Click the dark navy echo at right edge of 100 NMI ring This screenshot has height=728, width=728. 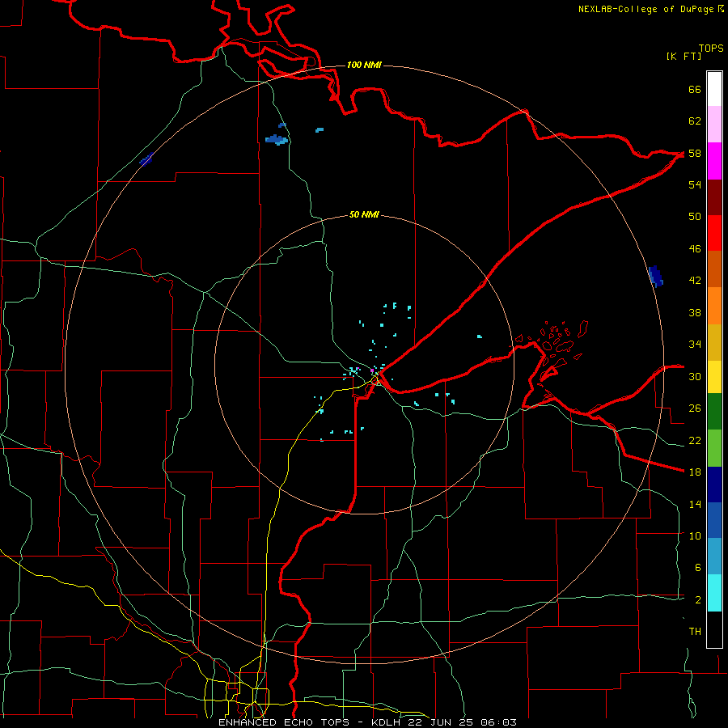click(x=655, y=276)
